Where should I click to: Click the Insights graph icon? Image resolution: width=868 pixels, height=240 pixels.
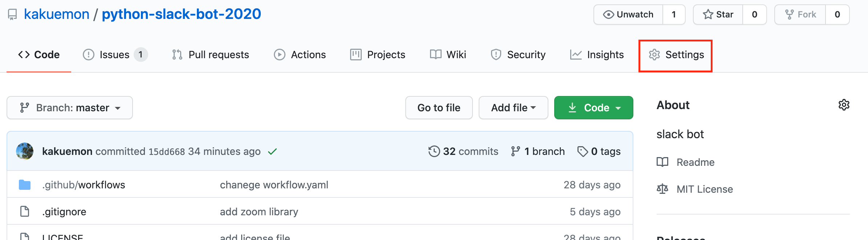(x=576, y=54)
